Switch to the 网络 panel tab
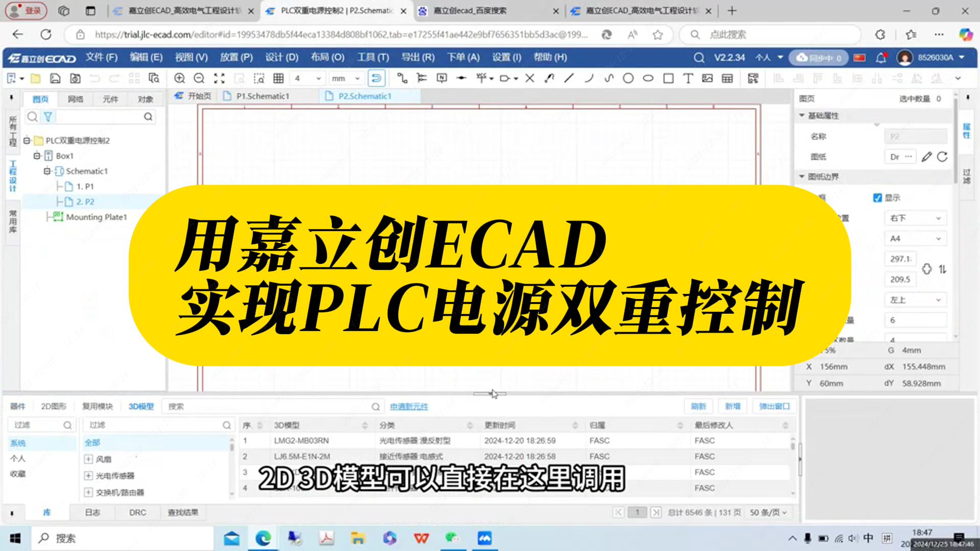The width and height of the screenshot is (980, 551). 76,99
